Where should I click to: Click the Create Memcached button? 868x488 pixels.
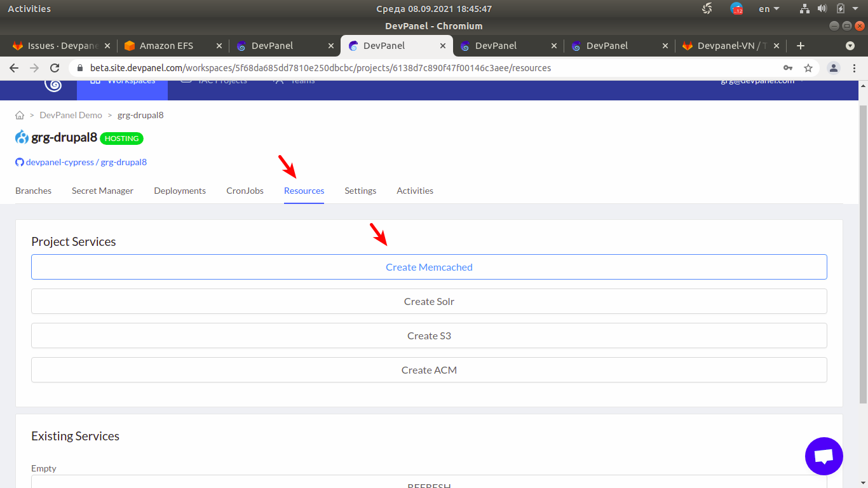coord(429,267)
